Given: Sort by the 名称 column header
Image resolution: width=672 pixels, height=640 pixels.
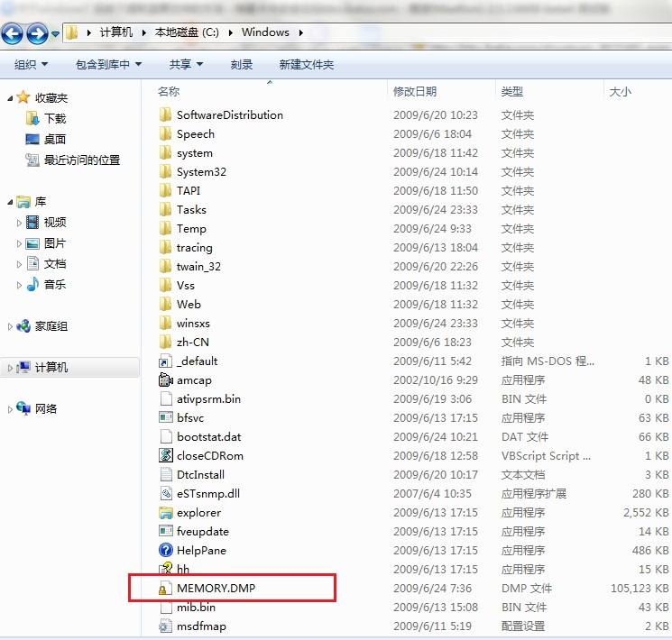Looking at the screenshot, I should (x=169, y=91).
